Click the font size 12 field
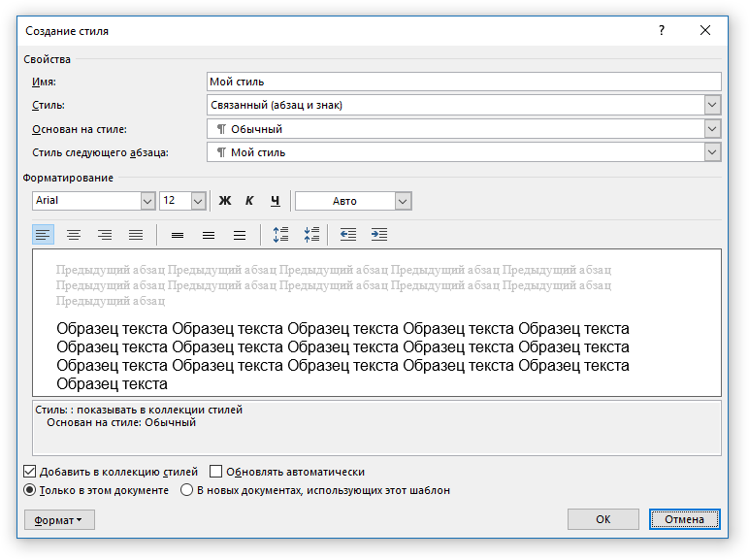Viewport: 749px width, 560px height. pos(176,201)
